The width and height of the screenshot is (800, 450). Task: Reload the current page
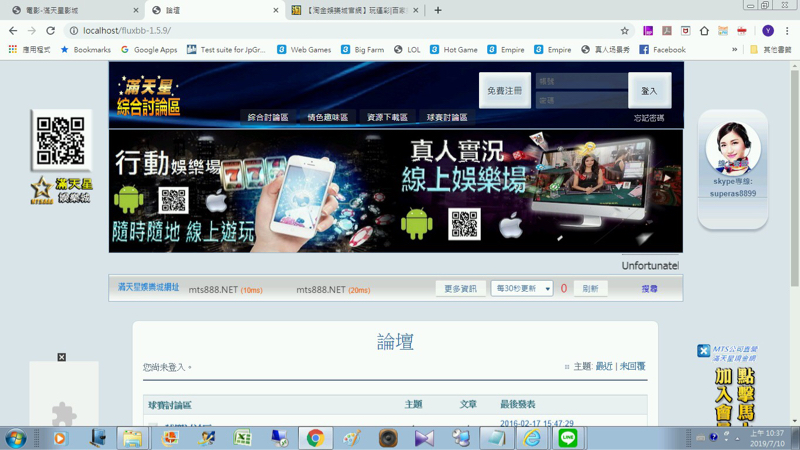(51, 31)
